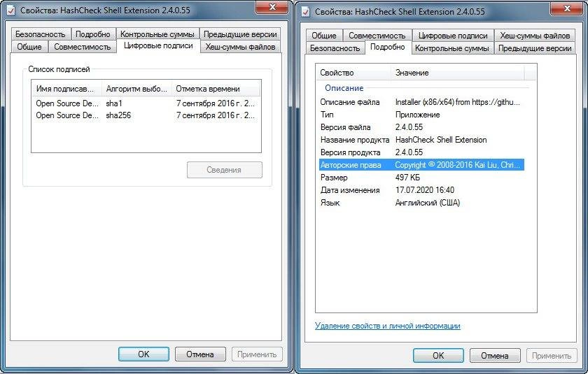
Task: Click Отмена in the right window
Action: point(495,356)
